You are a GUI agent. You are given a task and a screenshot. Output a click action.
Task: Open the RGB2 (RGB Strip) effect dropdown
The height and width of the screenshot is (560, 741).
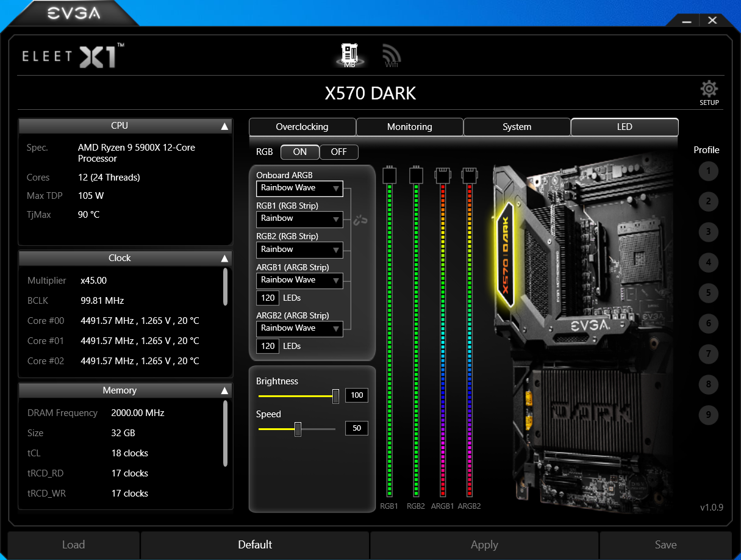click(299, 250)
